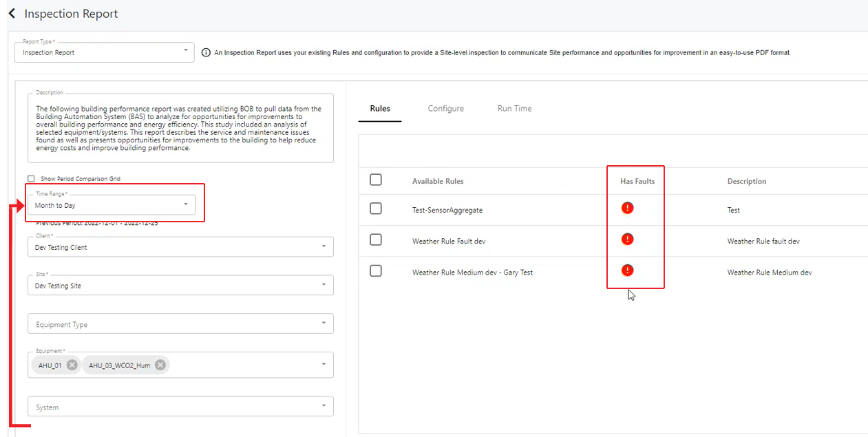Click fault icon for Weather Rule Fault dev
This screenshot has height=437, width=868.
[x=627, y=239]
